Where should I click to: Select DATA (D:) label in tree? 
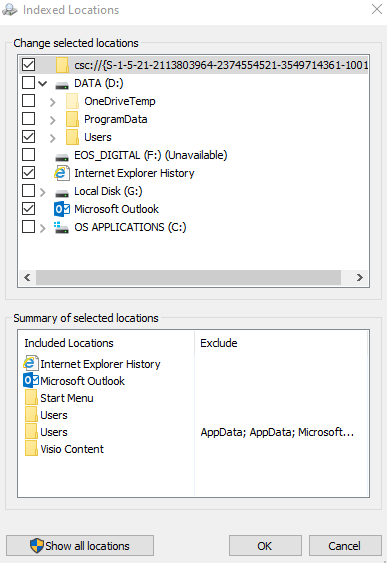tap(99, 83)
